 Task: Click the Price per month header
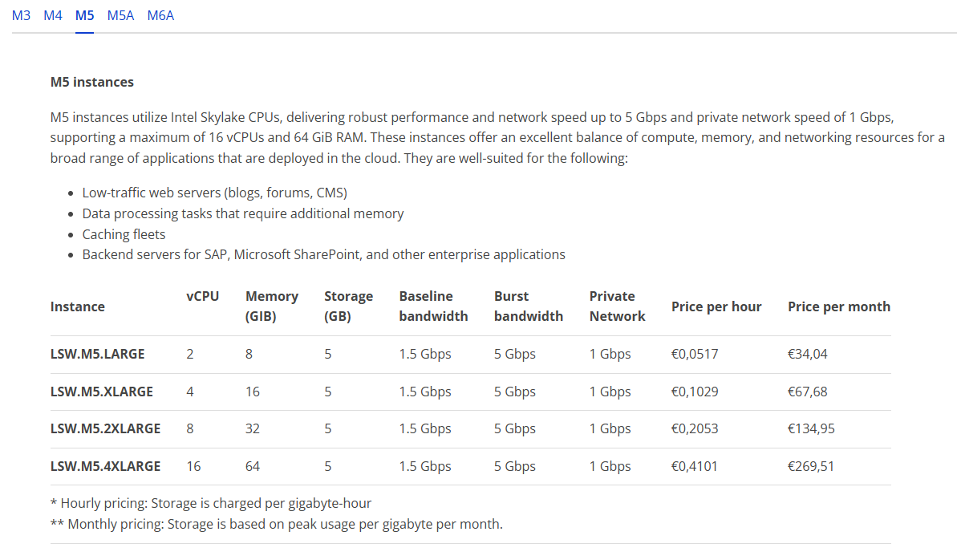coord(838,306)
